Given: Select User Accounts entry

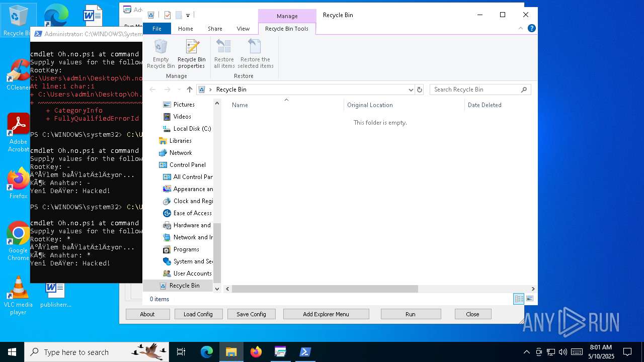Looking at the screenshot, I should click(x=192, y=274).
